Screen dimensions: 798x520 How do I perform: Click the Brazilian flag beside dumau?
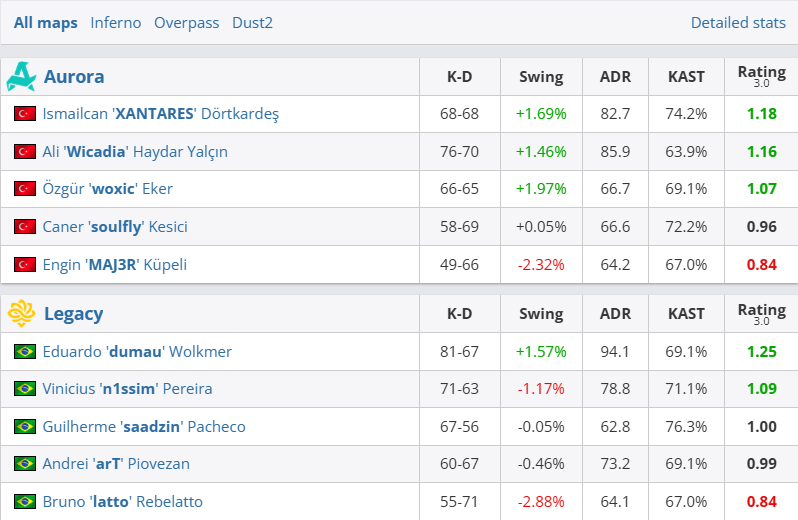25,351
